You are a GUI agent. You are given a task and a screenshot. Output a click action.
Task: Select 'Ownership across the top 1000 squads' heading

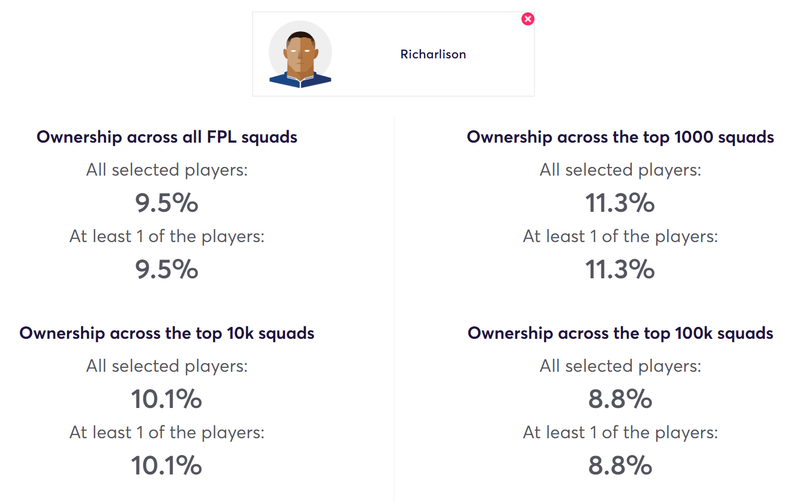tap(620, 137)
